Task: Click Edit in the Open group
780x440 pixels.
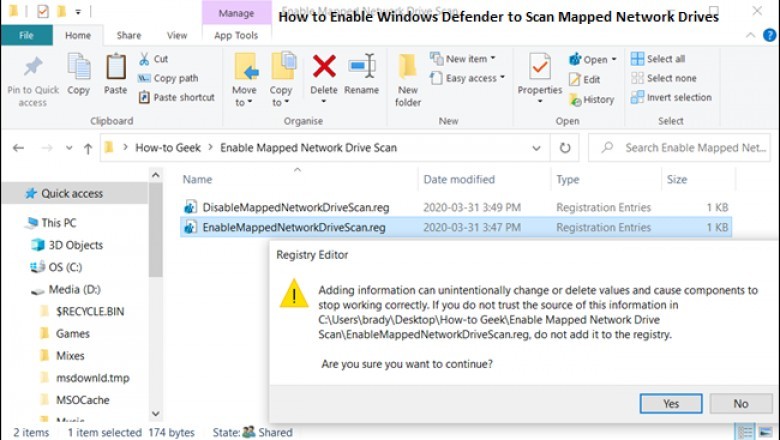Action: [x=585, y=80]
